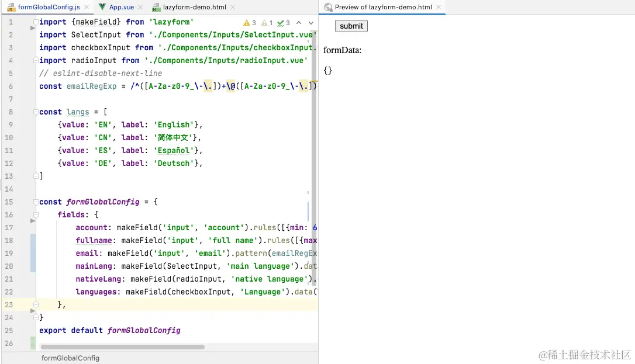Click the emailRegExp variable name on line 6
This screenshot has height=364, width=635.
point(92,86)
